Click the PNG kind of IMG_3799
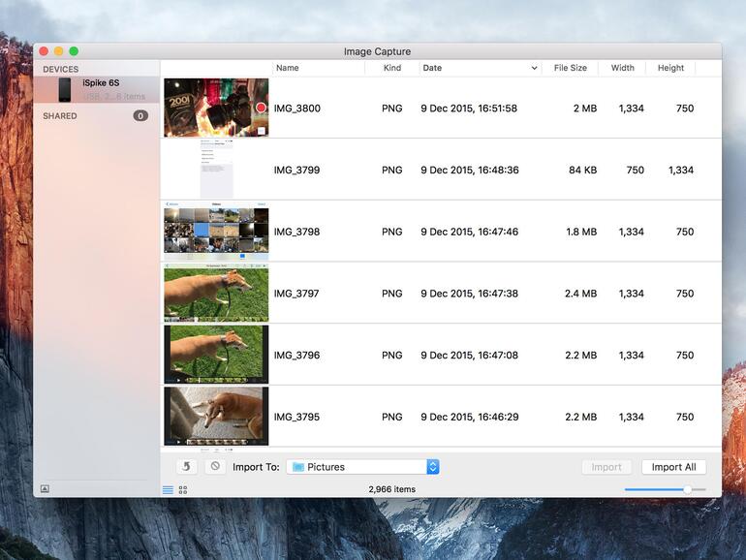The width and height of the screenshot is (746, 560). click(x=392, y=171)
